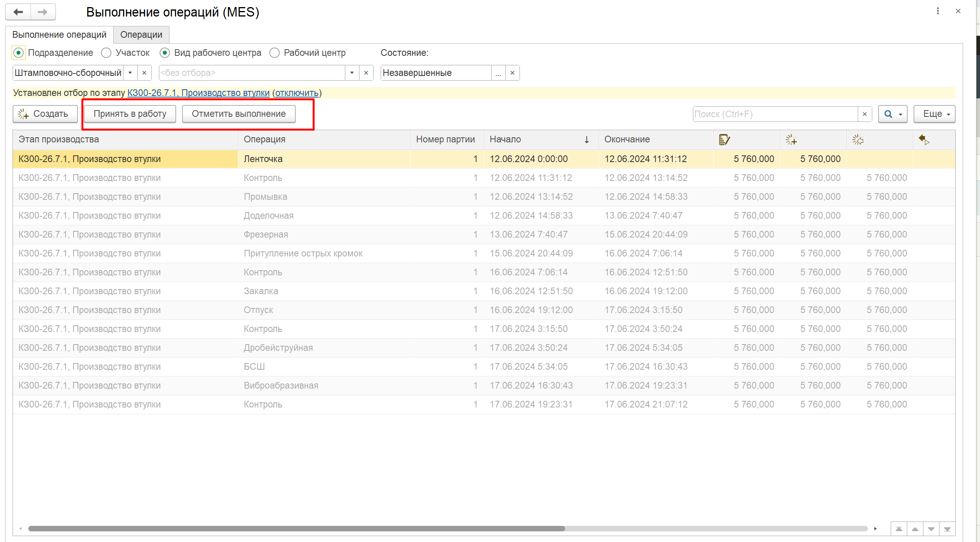This screenshot has width=980, height=542.
Task: Select the Рабочий центр radio button
Action: (x=274, y=53)
